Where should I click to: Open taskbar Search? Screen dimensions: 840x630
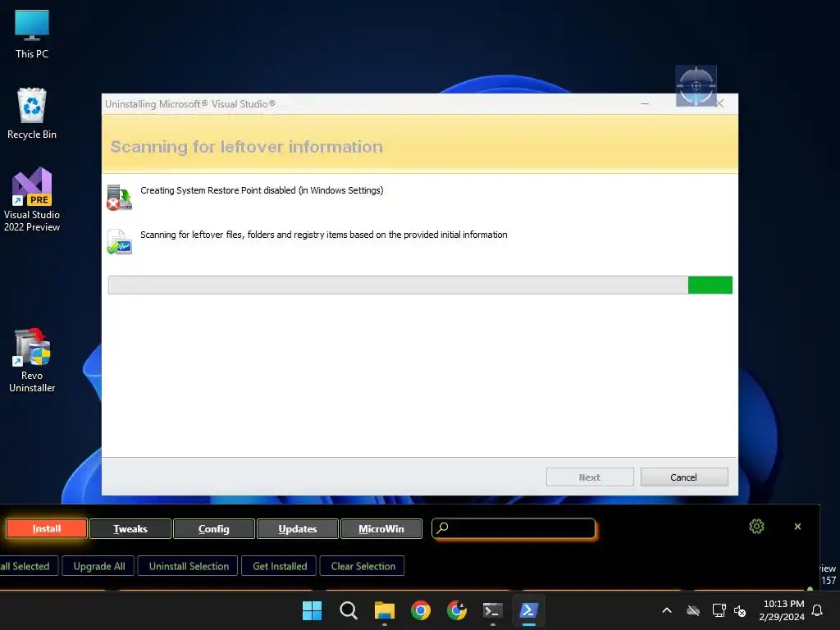pyautogui.click(x=348, y=610)
